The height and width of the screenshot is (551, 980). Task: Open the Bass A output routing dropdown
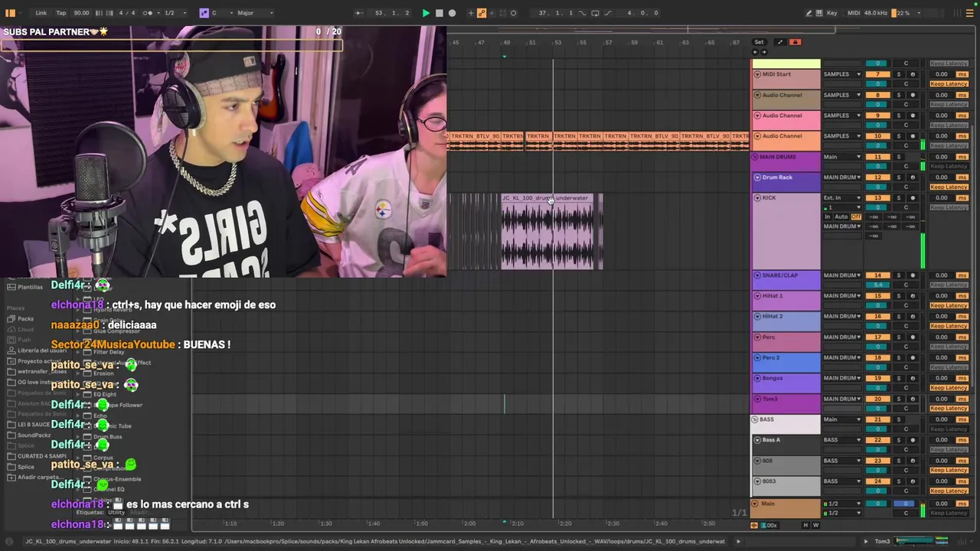tap(841, 440)
